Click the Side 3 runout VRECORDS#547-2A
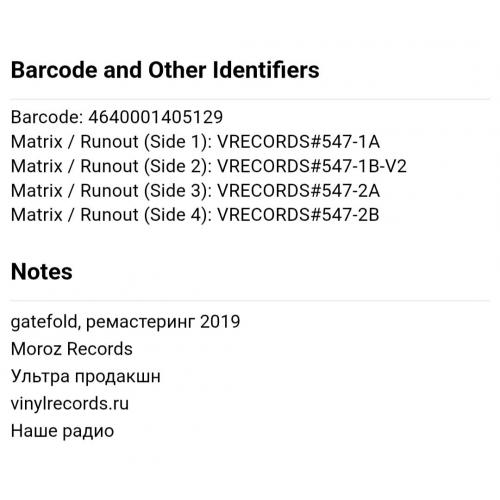500x500 pixels. (x=299, y=190)
